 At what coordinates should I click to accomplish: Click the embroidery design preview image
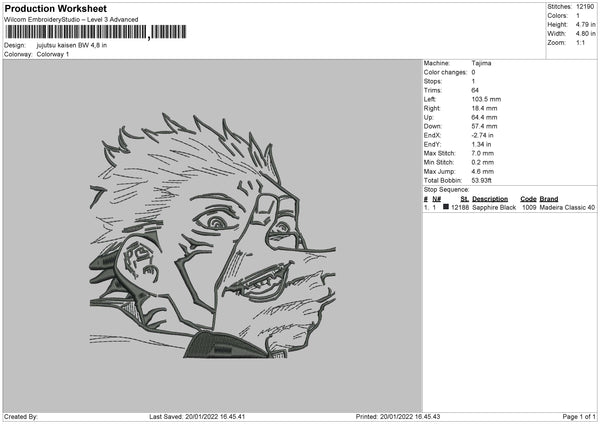[x=213, y=235]
